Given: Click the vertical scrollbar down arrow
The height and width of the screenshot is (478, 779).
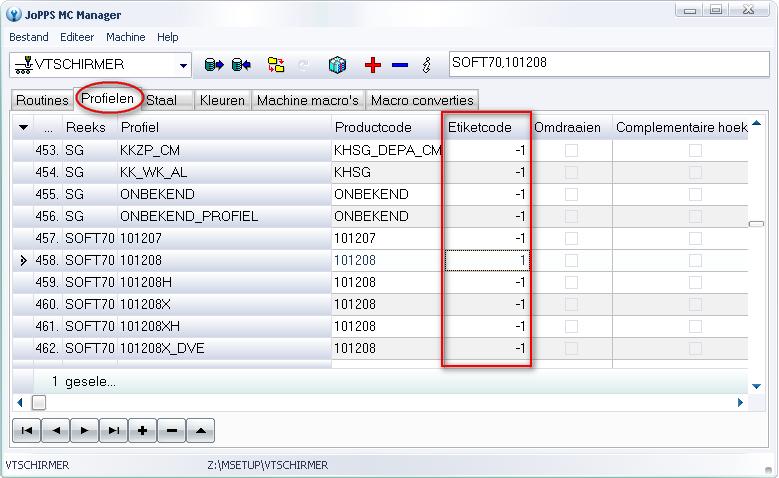Looking at the screenshot, I should click(756, 386).
